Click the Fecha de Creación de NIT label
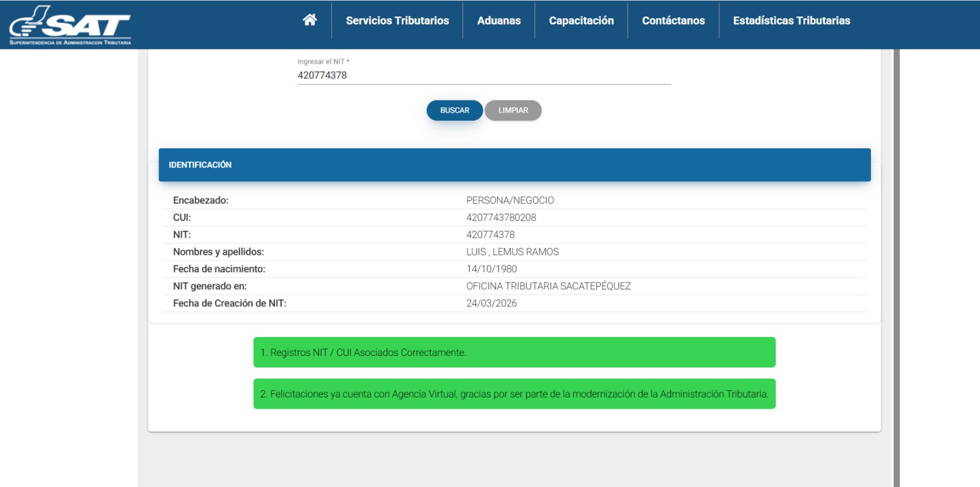 [x=230, y=303]
